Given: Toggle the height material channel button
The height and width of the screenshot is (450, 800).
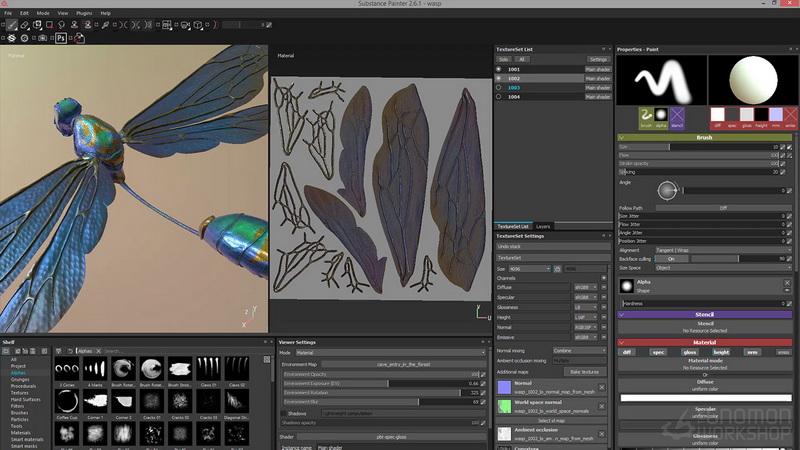Looking at the screenshot, I should (x=721, y=352).
